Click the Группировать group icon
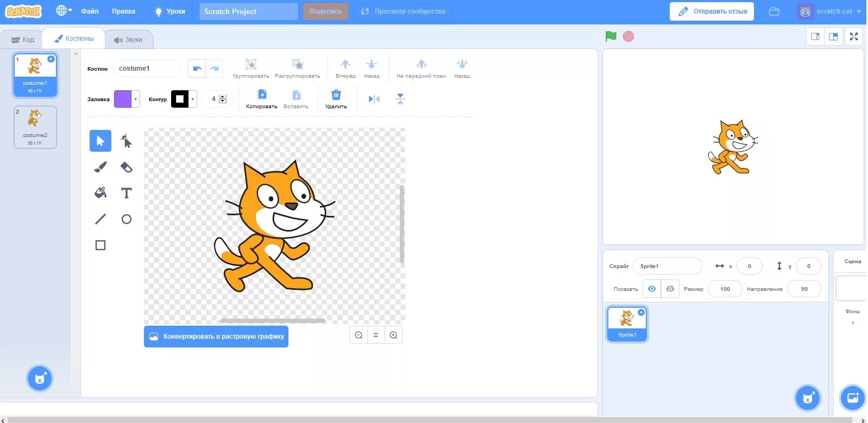This screenshot has width=868, height=423. click(x=251, y=64)
